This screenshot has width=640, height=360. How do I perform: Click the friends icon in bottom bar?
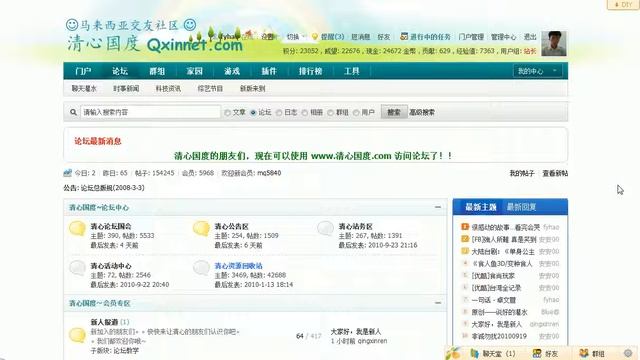point(537,353)
